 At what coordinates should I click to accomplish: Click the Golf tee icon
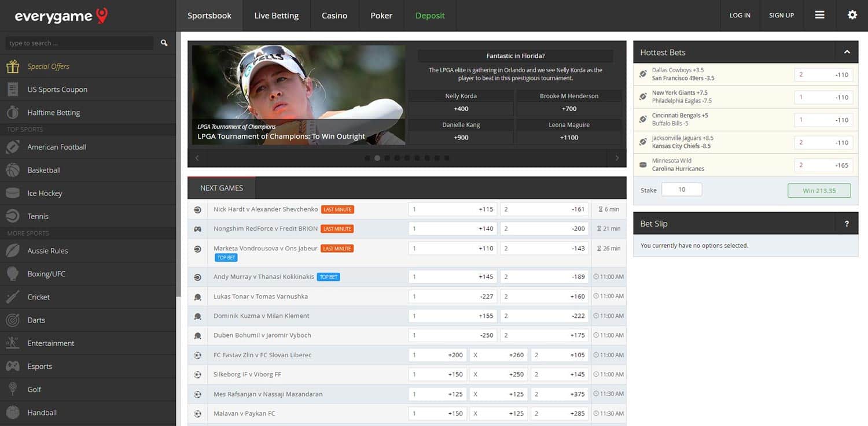(x=13, y=390)
